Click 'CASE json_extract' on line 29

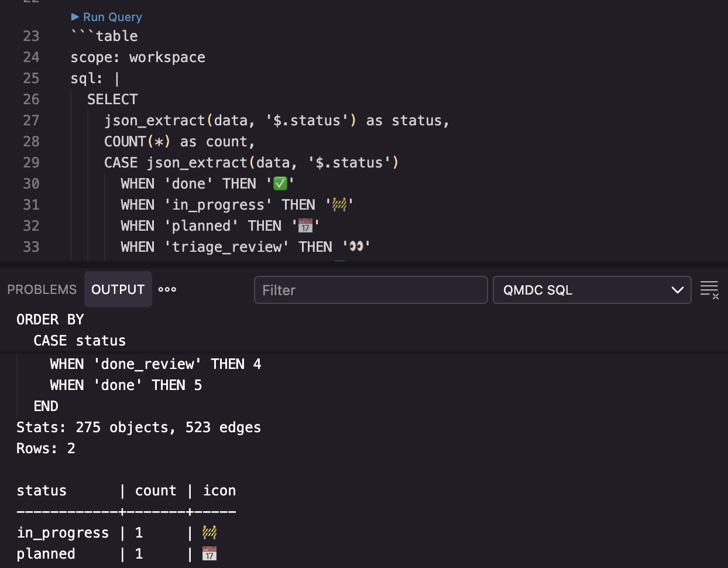tap(176, 163)
